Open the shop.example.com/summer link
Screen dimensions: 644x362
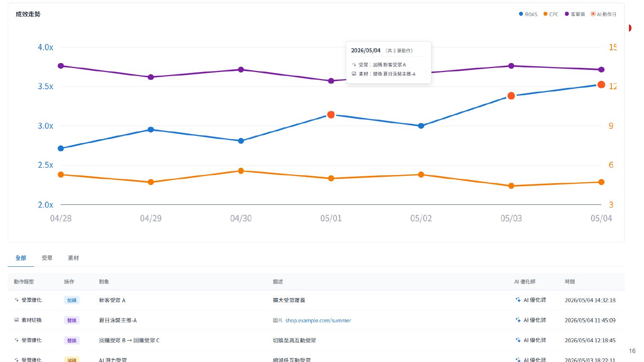point(318,320)
